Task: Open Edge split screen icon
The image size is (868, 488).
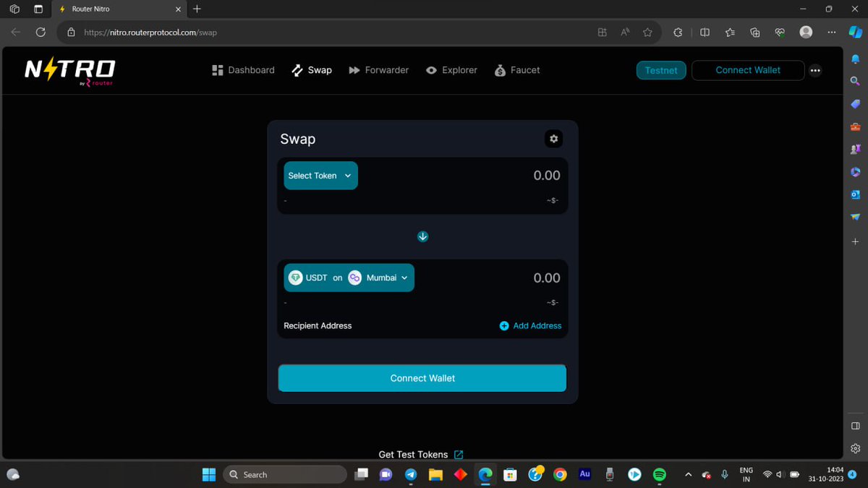Action: tap(705, 33)
